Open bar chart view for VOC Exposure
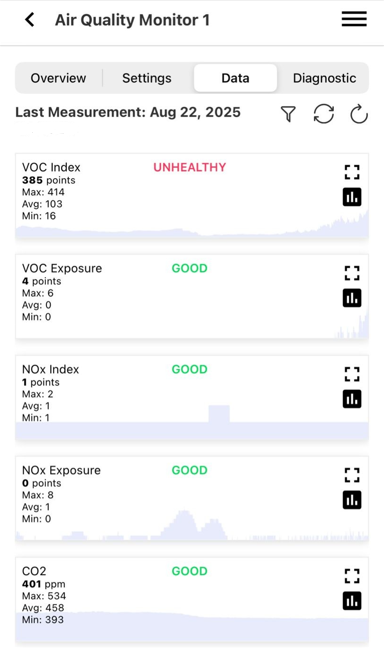Viewport: 384px width, 648px height. [x=352, y=298]
